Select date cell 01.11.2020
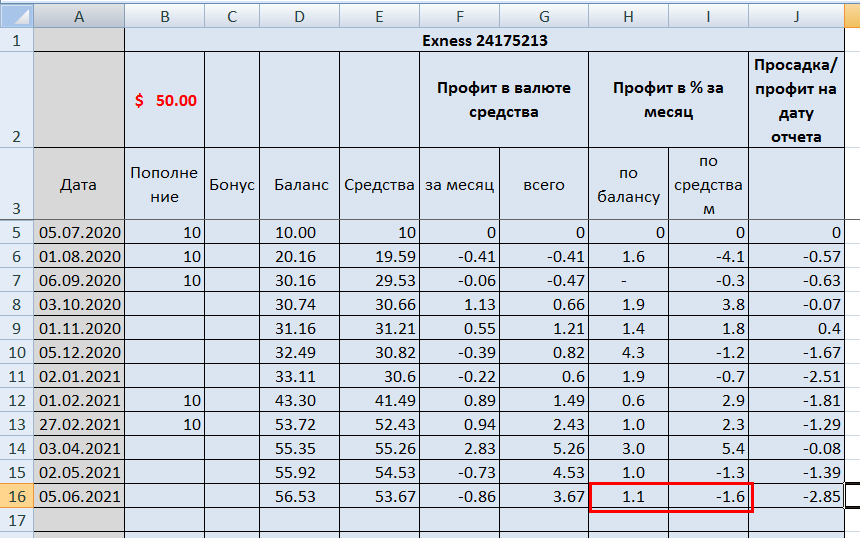The image size is (860, 538). pos(79,329)
